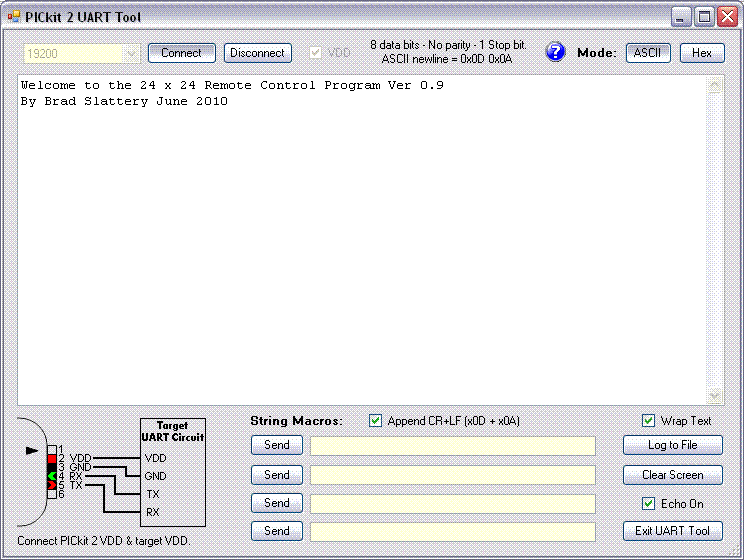Click the Log to File button
This screenshot has height=560, width=744.
pyautogui.click(x=673, y=445)
